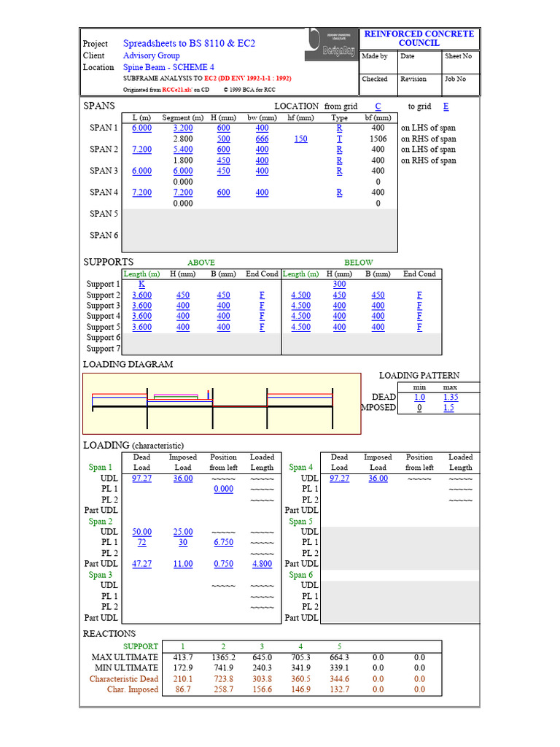Edit Span 2 Part UDL dead load 47.27
This screenshot has width=560, height=747.
pos(142,564)
